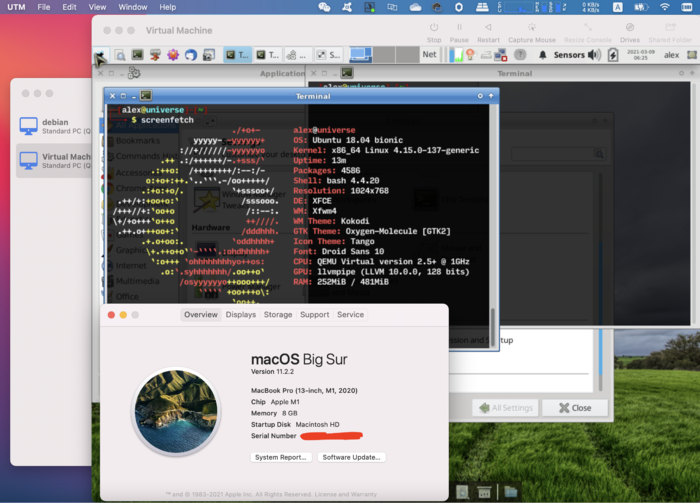
Task: Select the Overview tab in About This Mac
Action: (201, 315)
